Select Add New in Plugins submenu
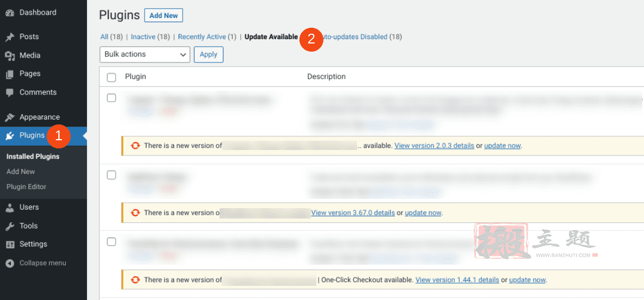 pyautogui.click(x=21, y=172)
